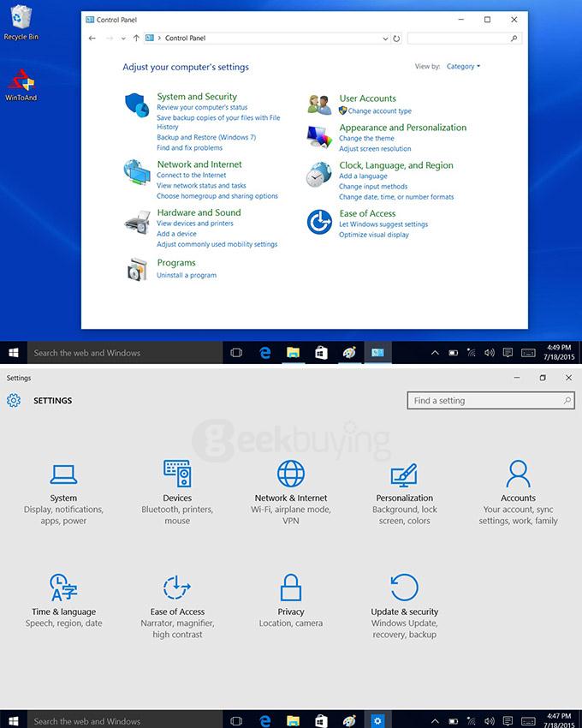Click Control Panel breadcrumb in address bar
This screenshot has height=728, width=582.
(x=185, y=39)
